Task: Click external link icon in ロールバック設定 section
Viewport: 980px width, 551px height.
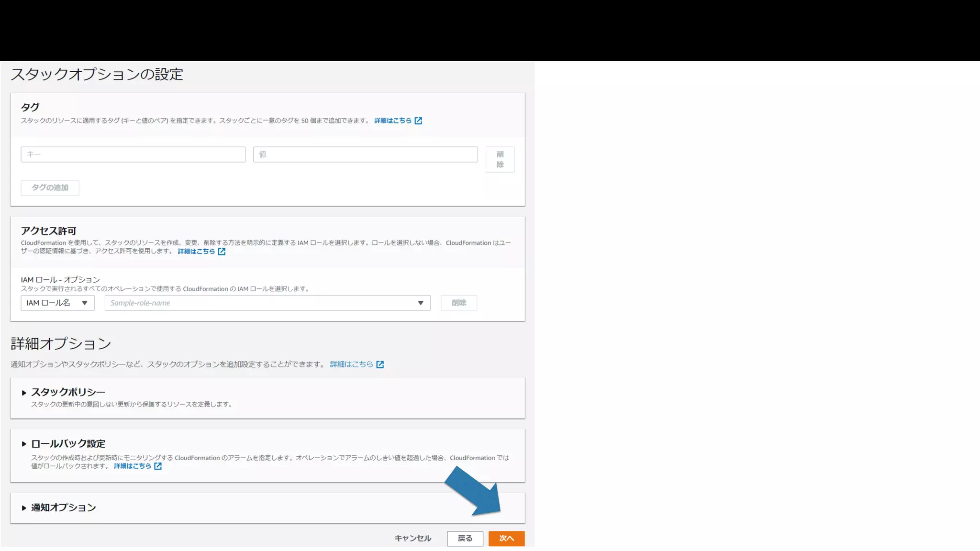Action: 158,466
